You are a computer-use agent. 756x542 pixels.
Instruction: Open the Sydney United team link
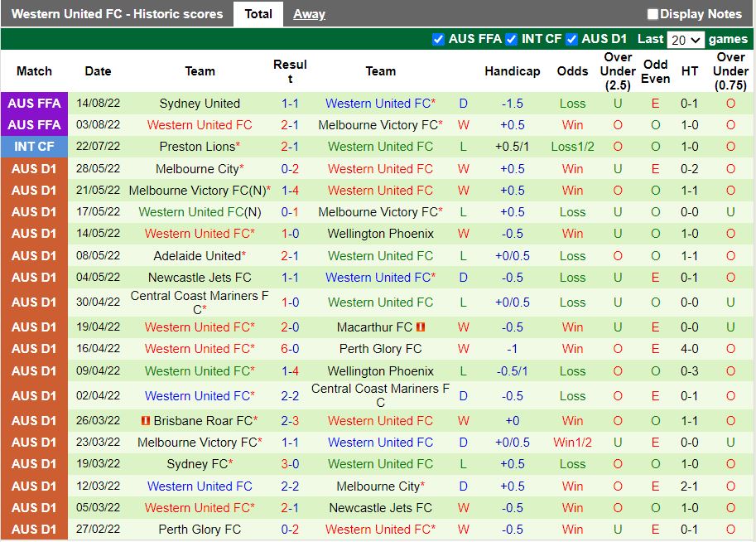200,103
